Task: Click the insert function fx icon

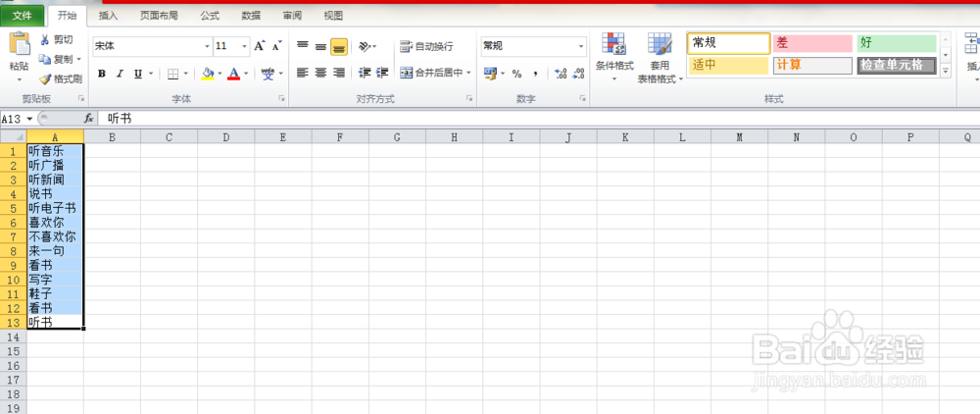Action: tap(89, 118)
